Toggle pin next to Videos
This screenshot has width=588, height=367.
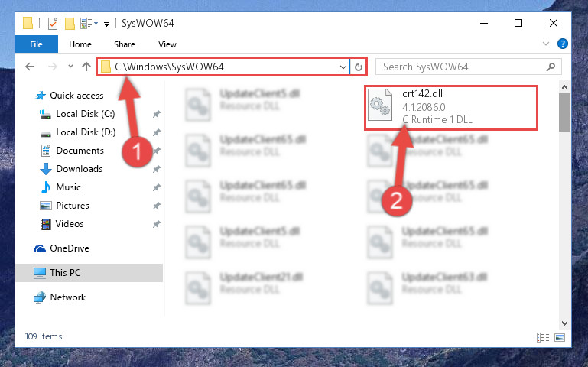point(157,224)
